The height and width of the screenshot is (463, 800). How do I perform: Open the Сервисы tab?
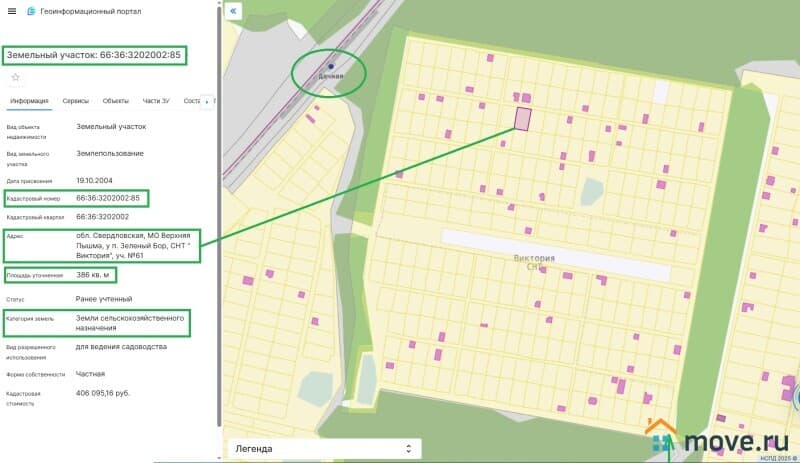(75, 101)
